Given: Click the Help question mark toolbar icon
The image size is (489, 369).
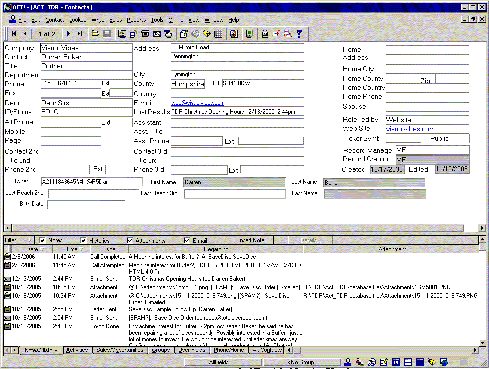Looking at the screenshot, I should (299, 34).
